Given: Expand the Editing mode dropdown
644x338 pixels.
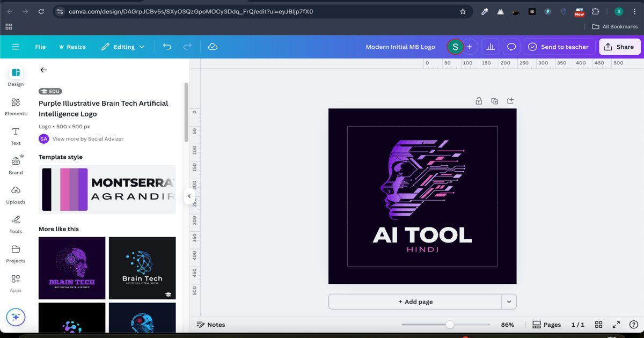Looking at the screenshot, I should click(x=123, y=47).
